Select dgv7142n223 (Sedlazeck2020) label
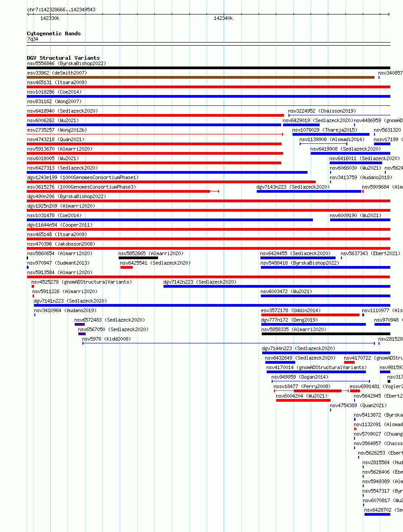Image resolution: width=403 pixels, height=532 pixels. [200, 282]
